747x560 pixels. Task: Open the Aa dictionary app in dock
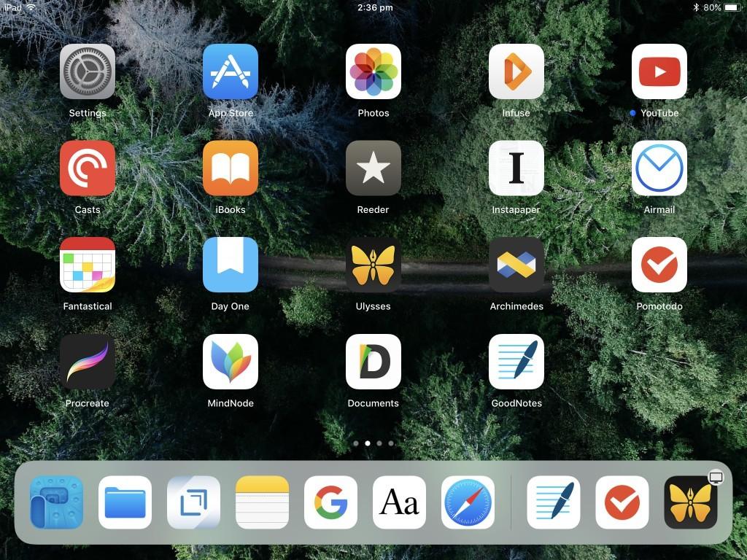pos(399,502)
